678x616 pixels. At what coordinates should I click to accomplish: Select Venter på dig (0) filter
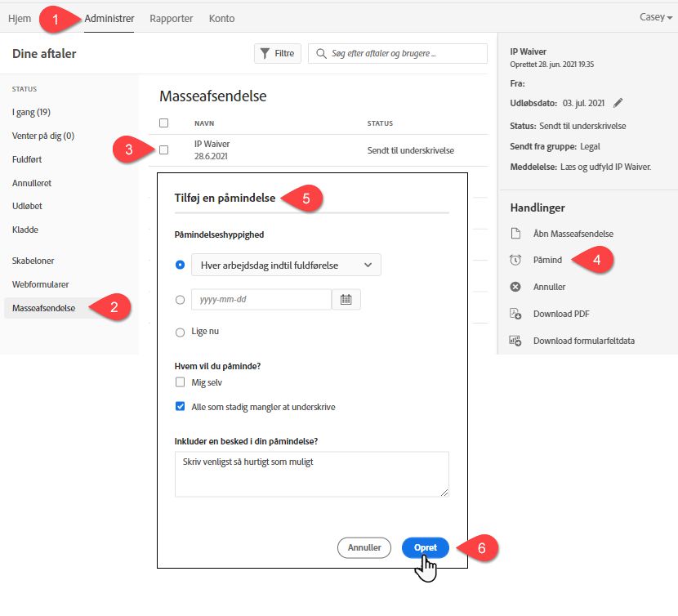(x=43, y=136)
